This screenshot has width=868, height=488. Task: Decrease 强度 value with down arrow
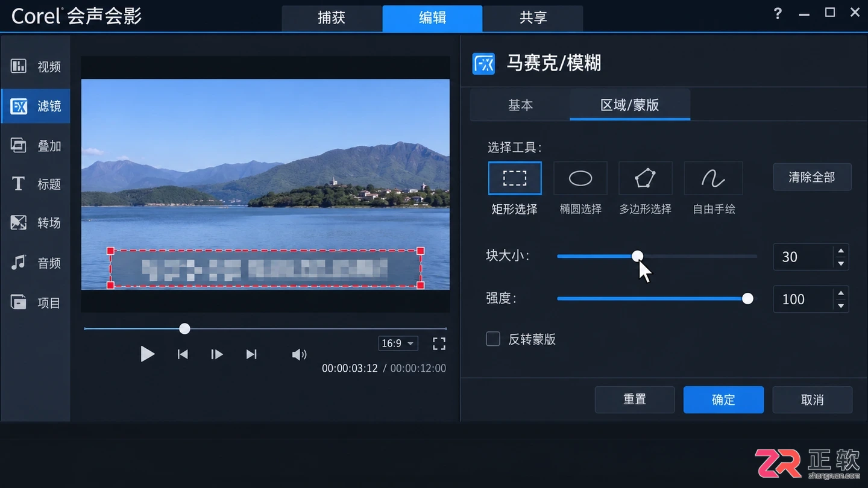pos(841,305)
